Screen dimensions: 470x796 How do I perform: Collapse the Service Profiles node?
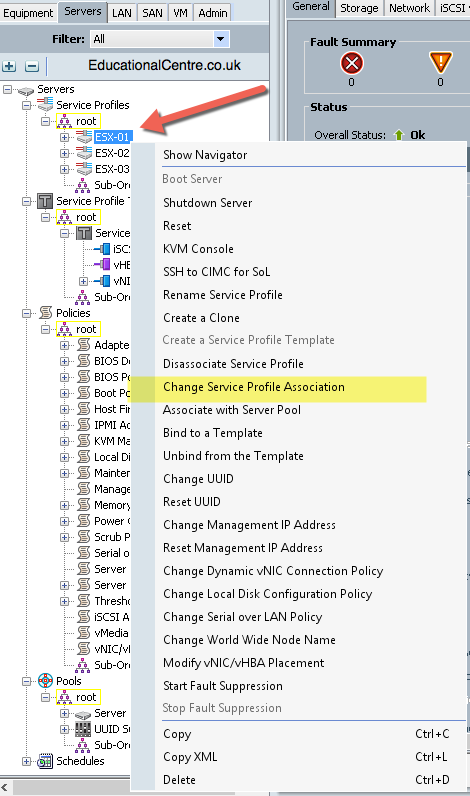(26, 105)
